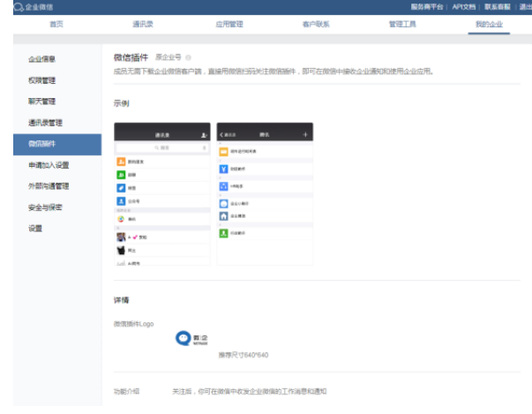Select 外部沟通管理 in the sidebar
This screenshot has height=414, width=532.
49,186
